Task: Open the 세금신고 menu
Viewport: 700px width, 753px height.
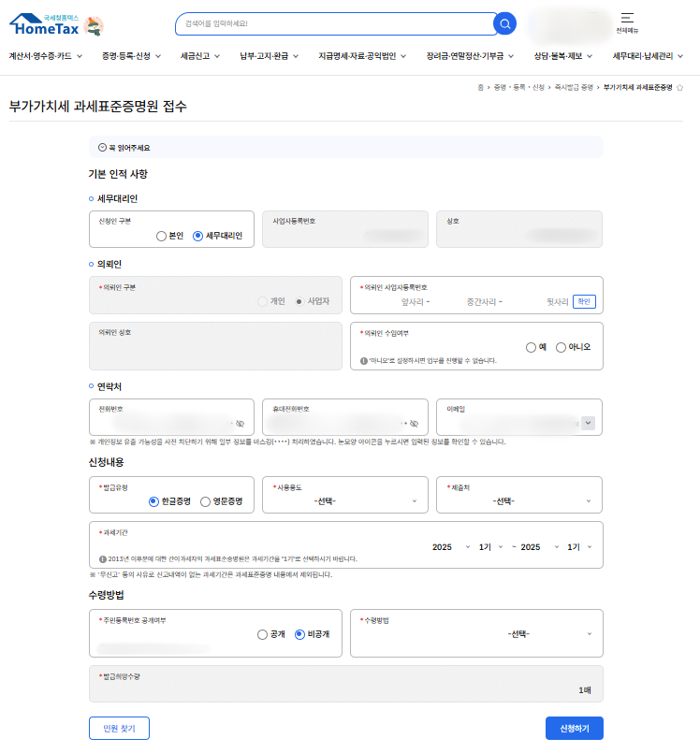Action: 199,56
